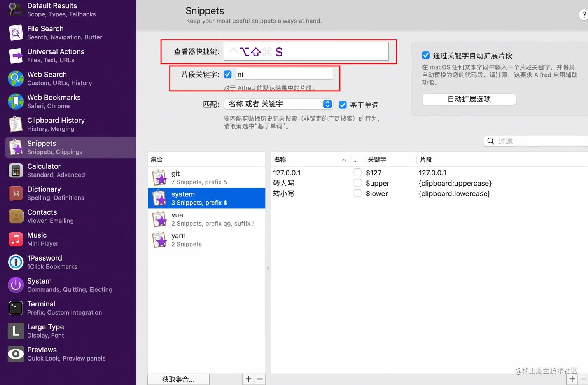The image size is (588, 385).
Task: Click 自动扩展选项 button
Action: click(469, 99)
